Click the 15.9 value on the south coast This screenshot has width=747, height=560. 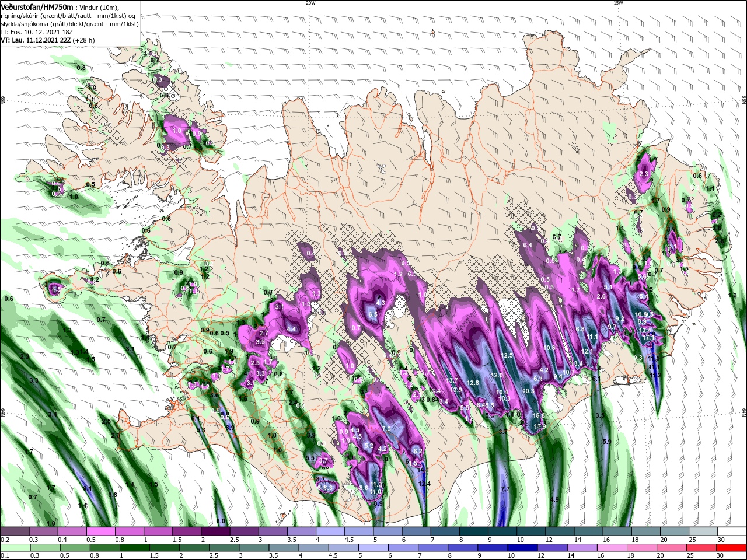coord(540,427)
